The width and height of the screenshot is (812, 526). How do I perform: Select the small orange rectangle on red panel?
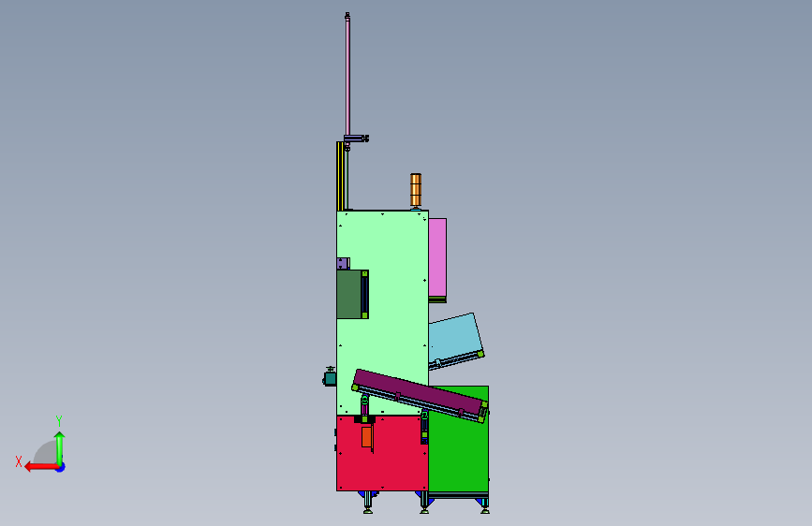[x=366, y=437]
